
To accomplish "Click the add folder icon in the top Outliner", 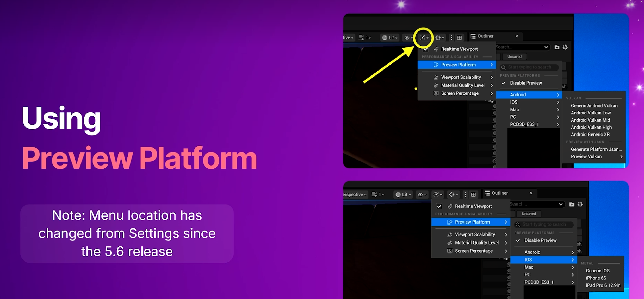I will click(557, 47).
